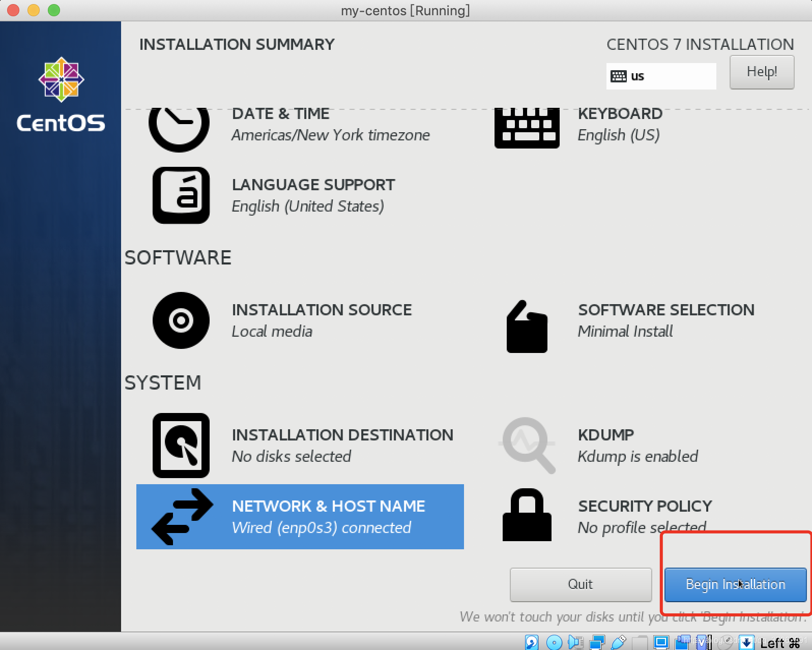Click the VirtualBox hard disk status icon
The width and height of the screenshot is (812, 650).
[532, 642]
